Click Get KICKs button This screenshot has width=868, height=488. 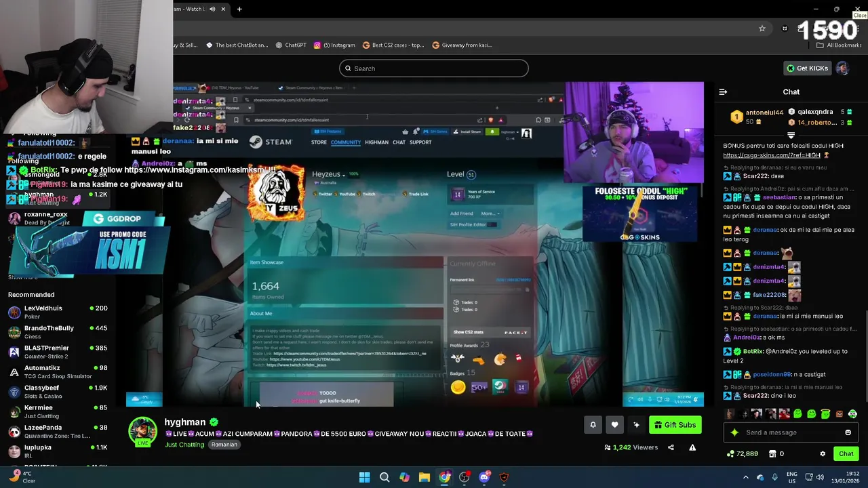(807, 68)
